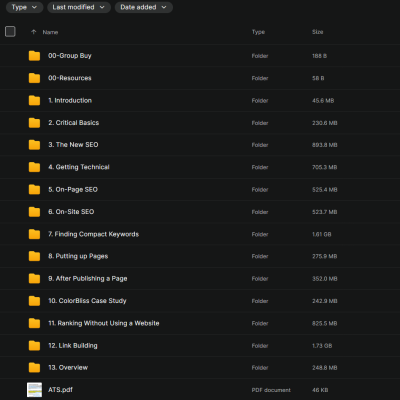Select the 5. On-Page SEO folder name
400x400 pixels.
[73, 189]
